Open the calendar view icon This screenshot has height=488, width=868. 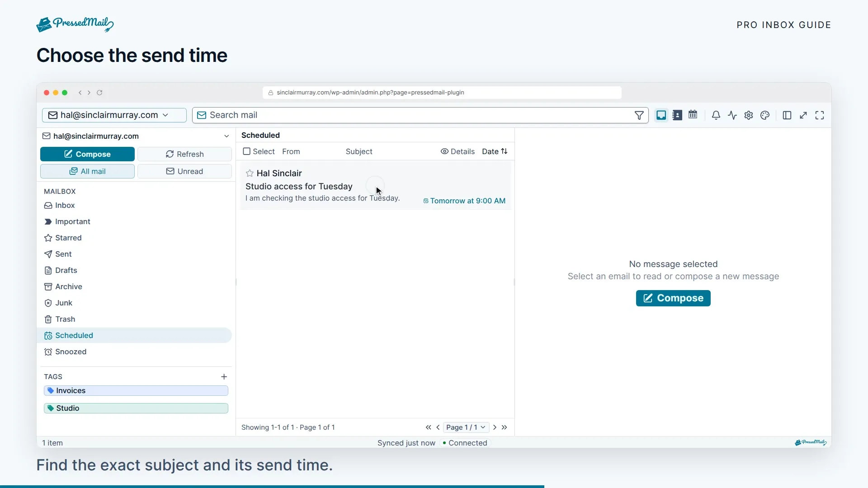(x=693, y=115)
